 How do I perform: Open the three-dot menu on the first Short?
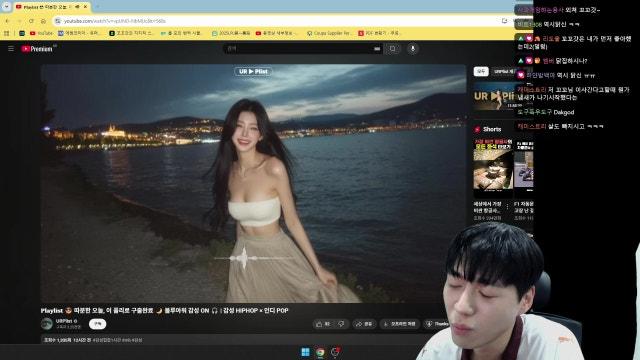pos(507,207)
